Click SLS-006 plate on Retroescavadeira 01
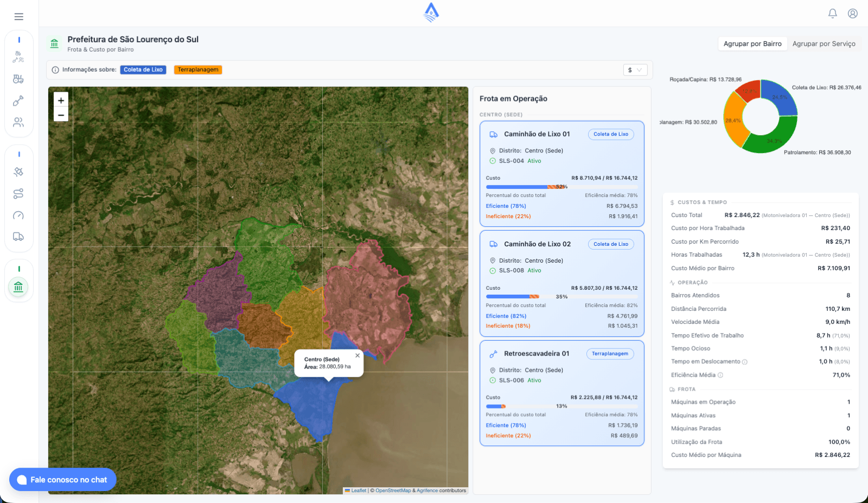868x503 pixels. [x=512, y=380]
